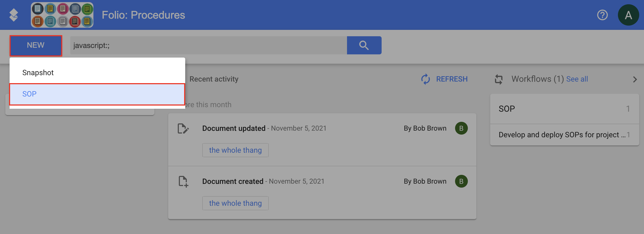
Task: Open "the whole thang" under Document updated
Action: pyautogui.click(x=235, y=150)
